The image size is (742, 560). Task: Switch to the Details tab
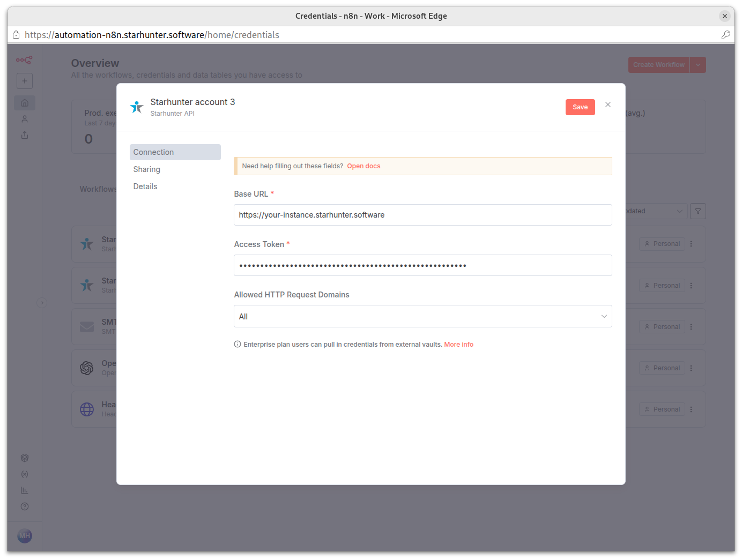(145, 186)
